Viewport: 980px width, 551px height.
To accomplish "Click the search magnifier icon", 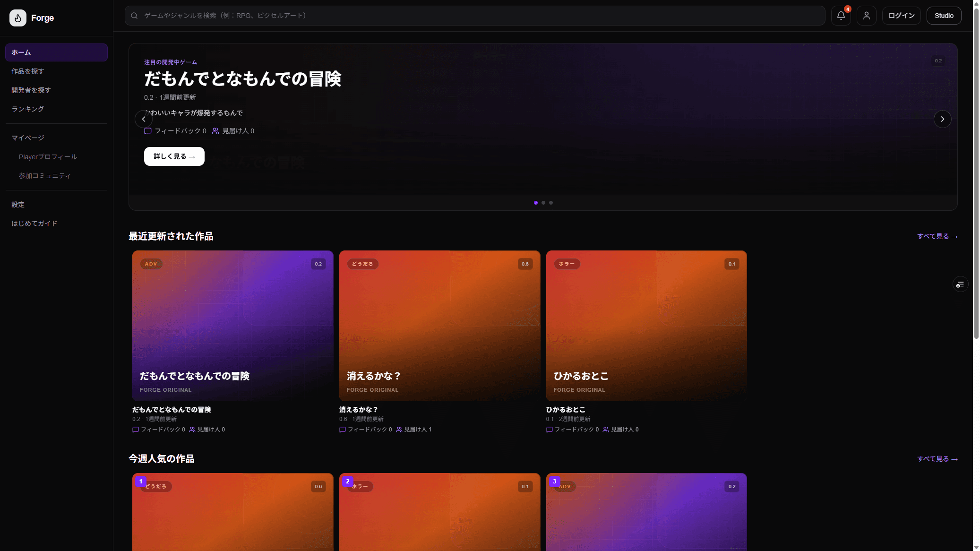I will point(134,16).
